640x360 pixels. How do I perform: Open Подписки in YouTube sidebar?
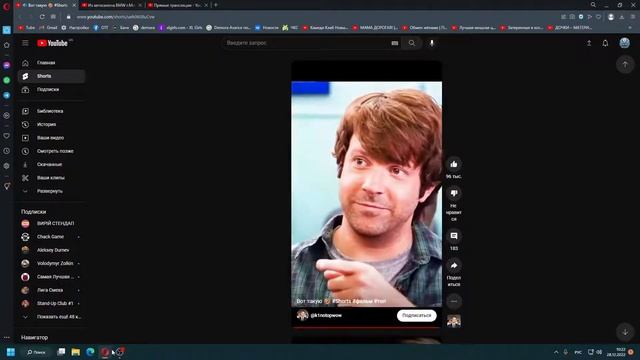click(51, 89)
